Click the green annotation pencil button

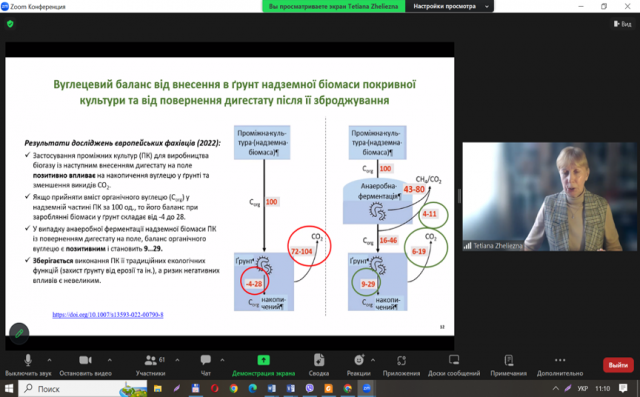click(19, 333)
